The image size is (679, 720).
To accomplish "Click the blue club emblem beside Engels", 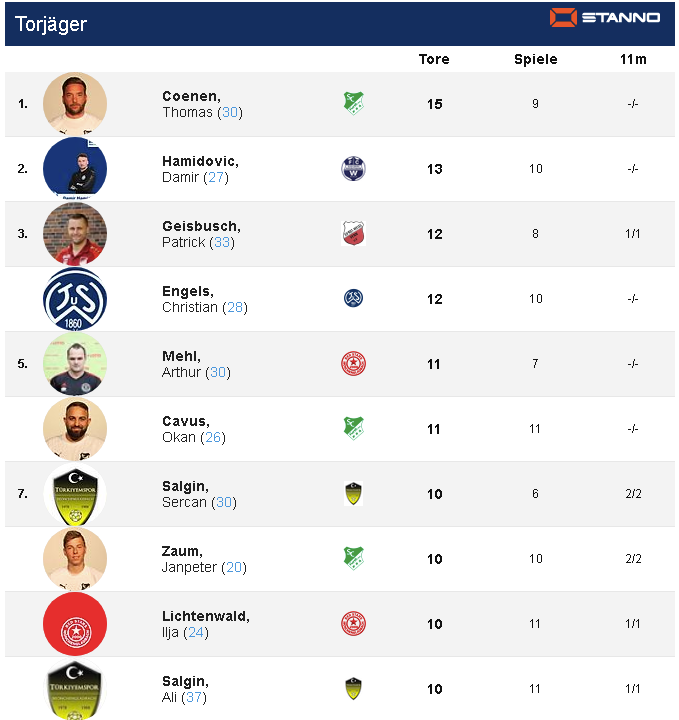I will [x=354, y=298].
